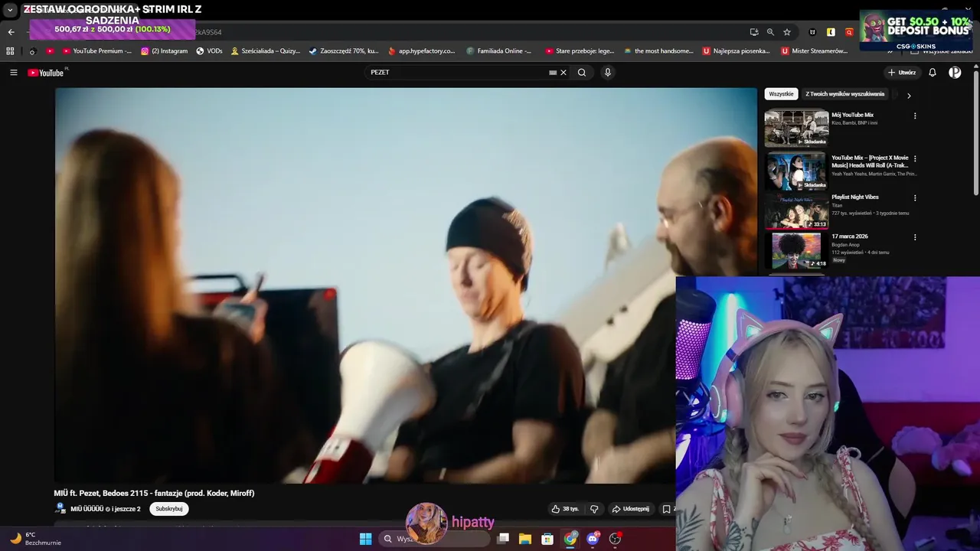Viewport: 980px width, 551px height.
Task: Open Familiada Online bookmark
Action: pyautogui.click(x=498, y=51)
